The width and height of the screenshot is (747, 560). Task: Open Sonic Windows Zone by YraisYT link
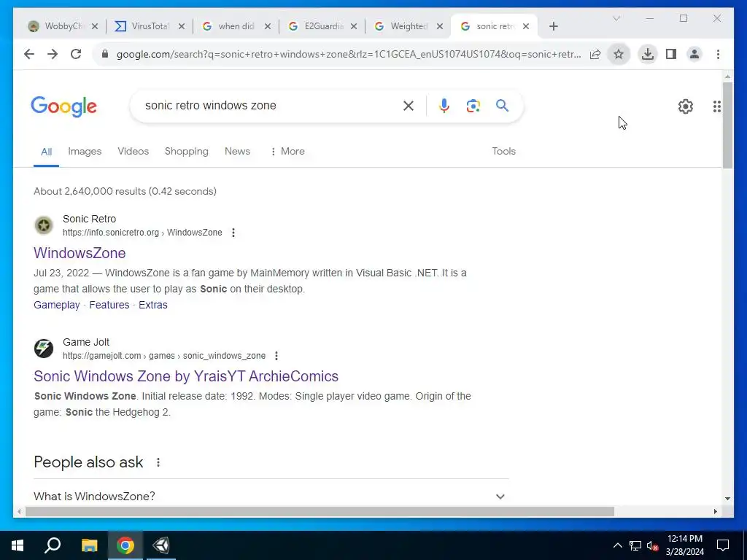click(x=186, y=376)
